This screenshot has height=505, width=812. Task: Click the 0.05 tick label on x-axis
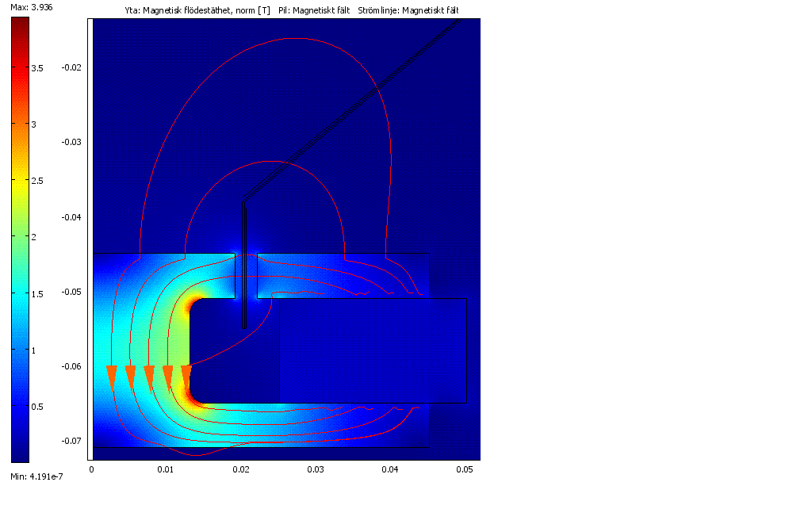[x=465, y=470]
